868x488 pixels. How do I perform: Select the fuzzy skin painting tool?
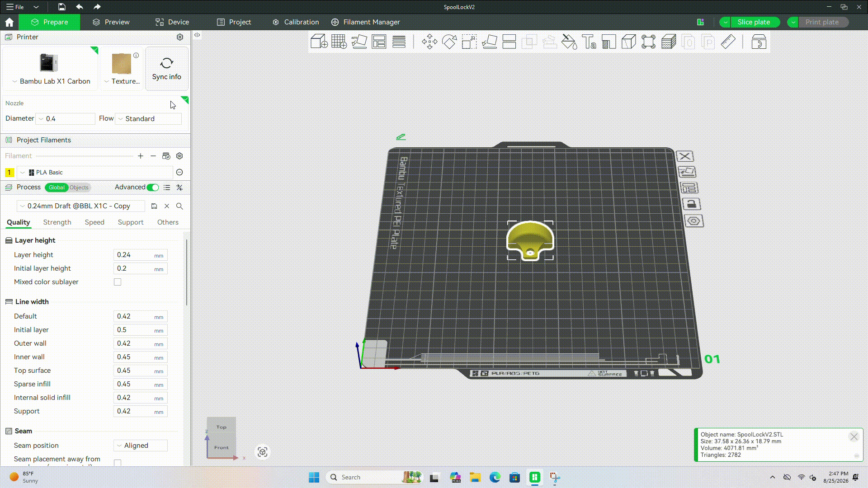[669, 42]
